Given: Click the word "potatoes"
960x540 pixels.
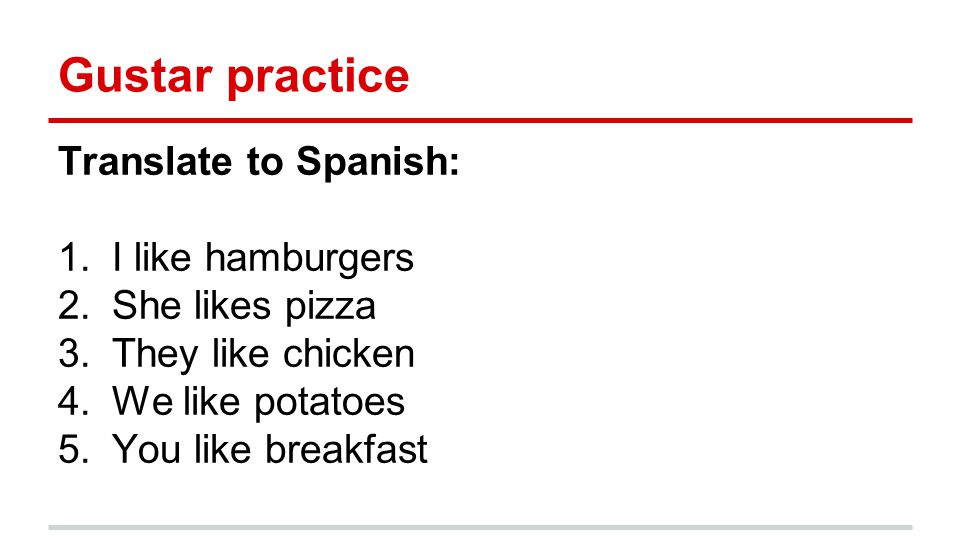Looking at the screenshot, I should click(329, 404).
